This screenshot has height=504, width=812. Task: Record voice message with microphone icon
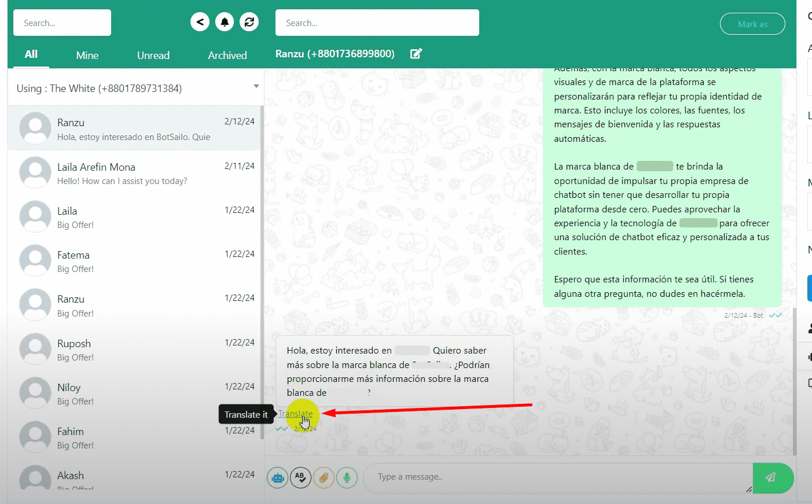click(x=347, y=478)
